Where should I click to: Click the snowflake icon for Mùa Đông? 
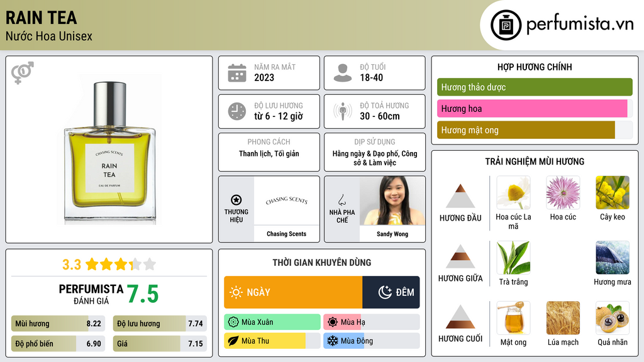point(333,341)
